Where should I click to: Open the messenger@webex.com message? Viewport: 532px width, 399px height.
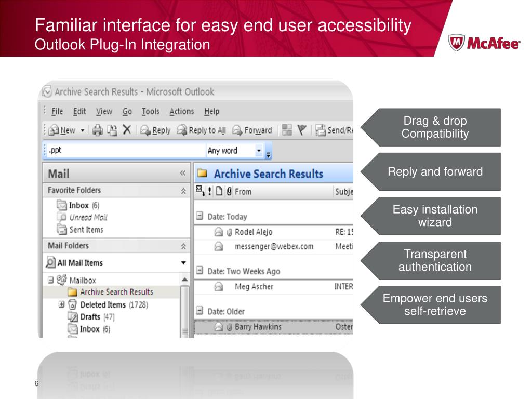(x=273, y=247)
